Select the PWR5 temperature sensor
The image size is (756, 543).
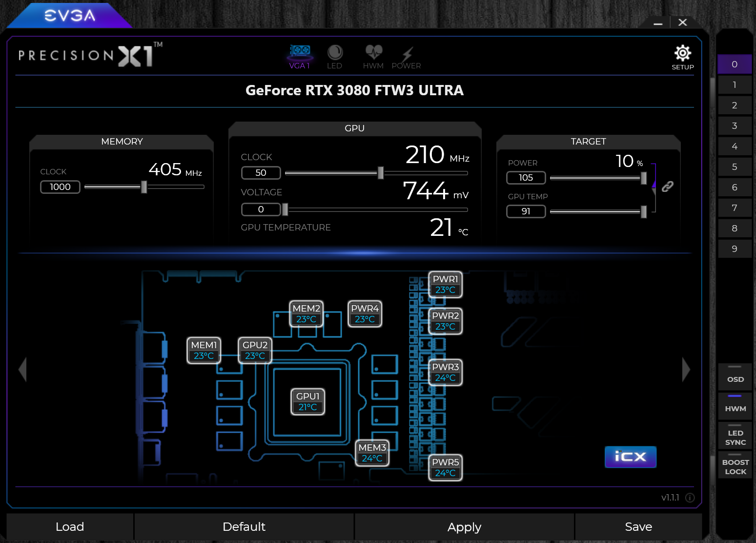446,468
